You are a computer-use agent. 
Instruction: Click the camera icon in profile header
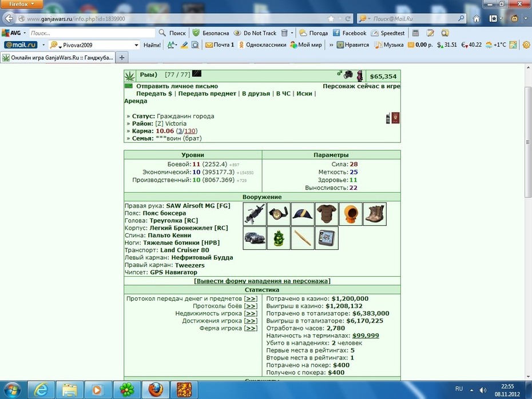click(348, 74)
